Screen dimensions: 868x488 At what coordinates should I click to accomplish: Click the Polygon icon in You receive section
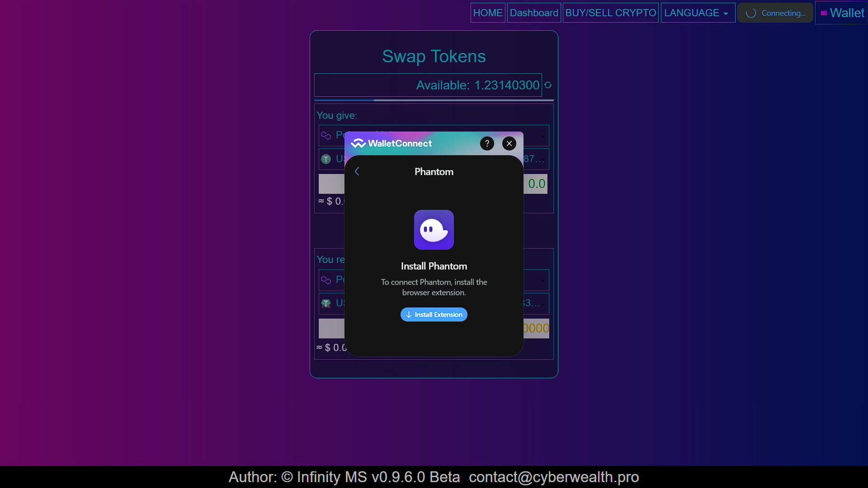tap(326, 280)
